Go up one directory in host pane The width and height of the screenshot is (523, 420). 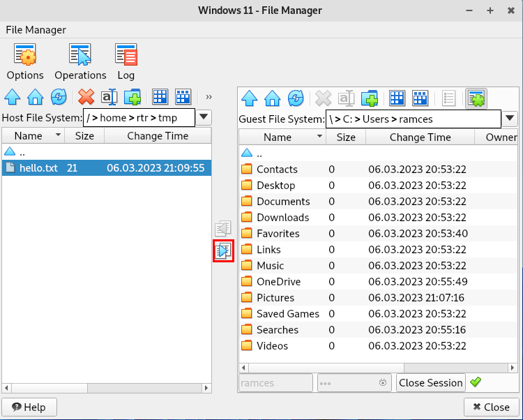point(13,97)
